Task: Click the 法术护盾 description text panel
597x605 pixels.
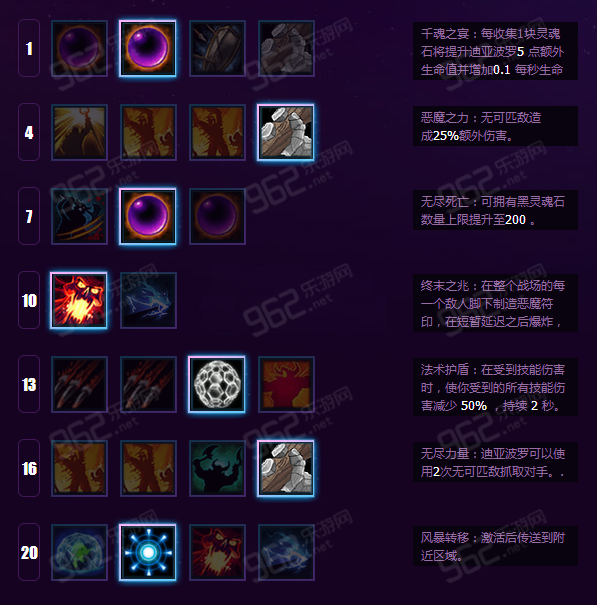Action: [x=495, y=387]
